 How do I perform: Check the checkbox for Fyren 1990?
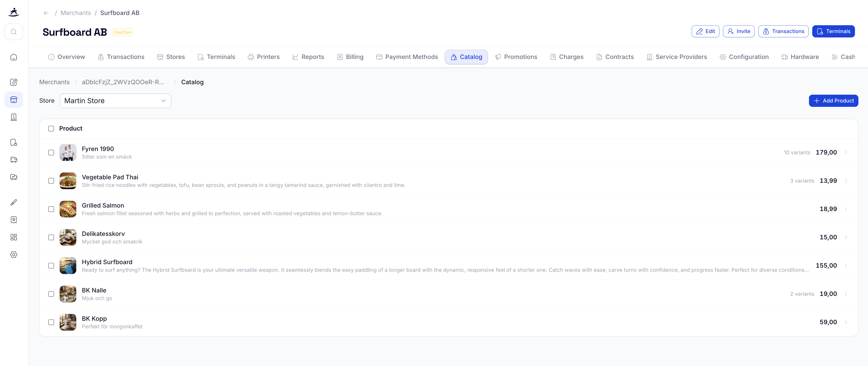(51, 153)
